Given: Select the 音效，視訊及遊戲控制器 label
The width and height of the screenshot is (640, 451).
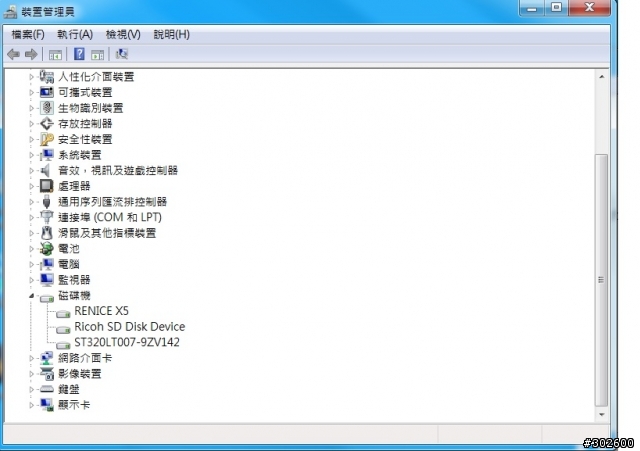Looking at the screenshot, I should [x=118, y=170].
